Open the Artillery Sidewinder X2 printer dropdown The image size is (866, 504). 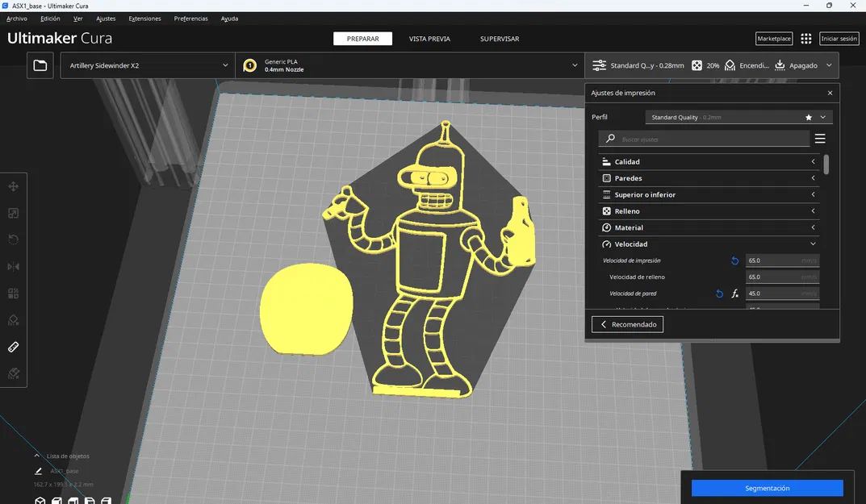coord(147,65)
